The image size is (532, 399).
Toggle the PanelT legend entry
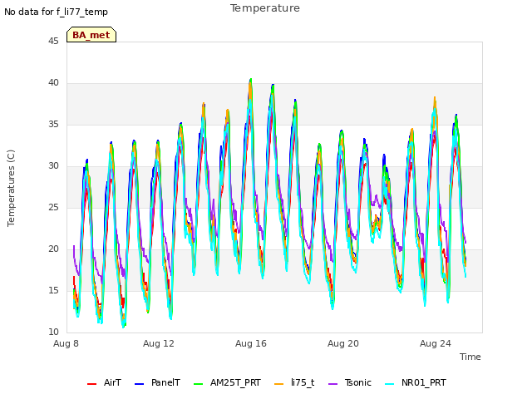point(157,383)
